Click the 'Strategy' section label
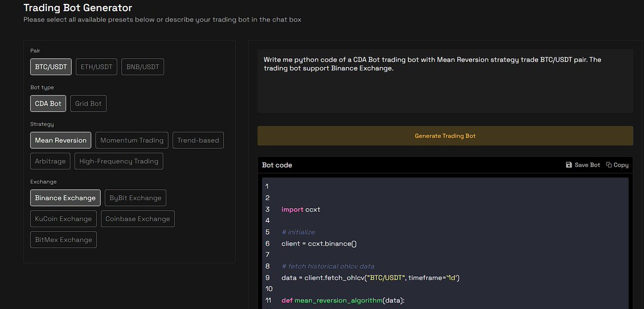 42,124
